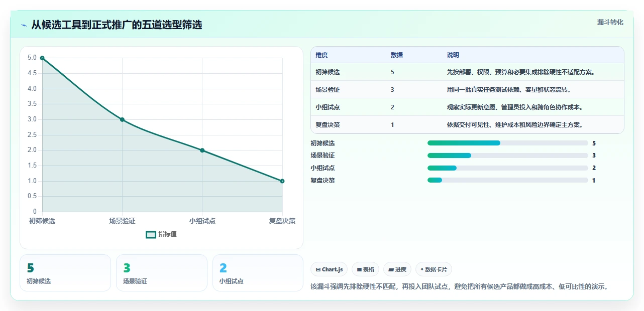The width and height of the screenshot is (644, 311).
Task: Click x-axis label 复盘决策 under chart
Action: point(282,221)
